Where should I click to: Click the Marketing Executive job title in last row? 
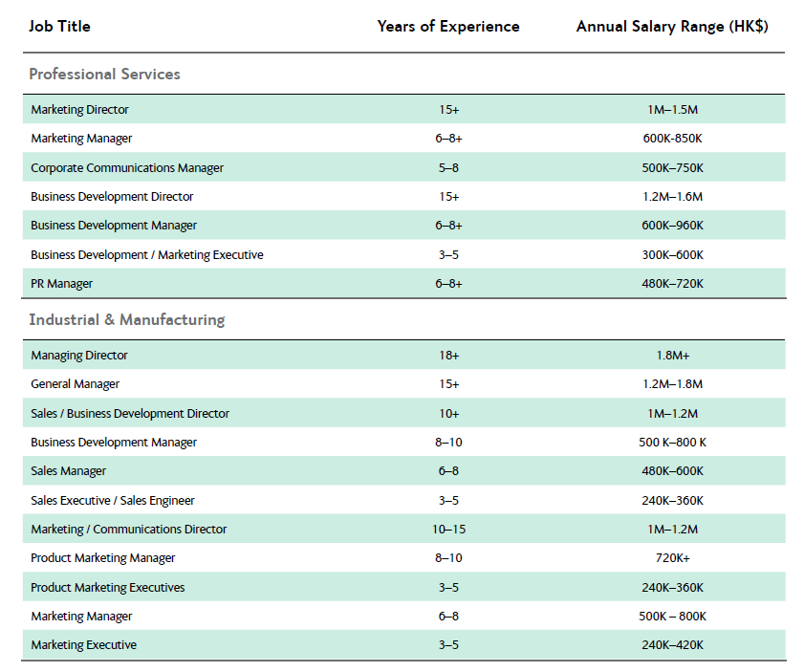(x=83, y=645)
